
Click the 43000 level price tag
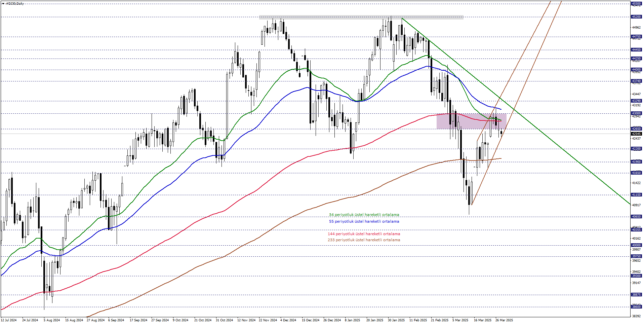pos(636,113)
